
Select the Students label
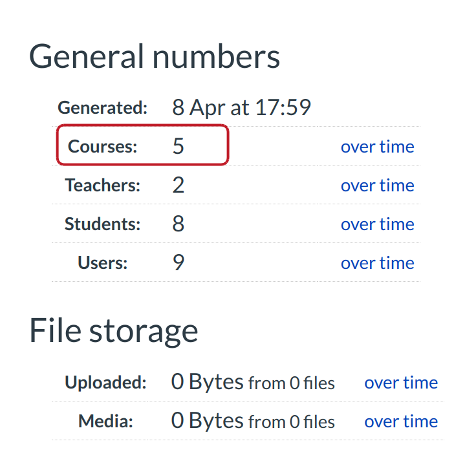pyautogui.click(x=103, y=224)
